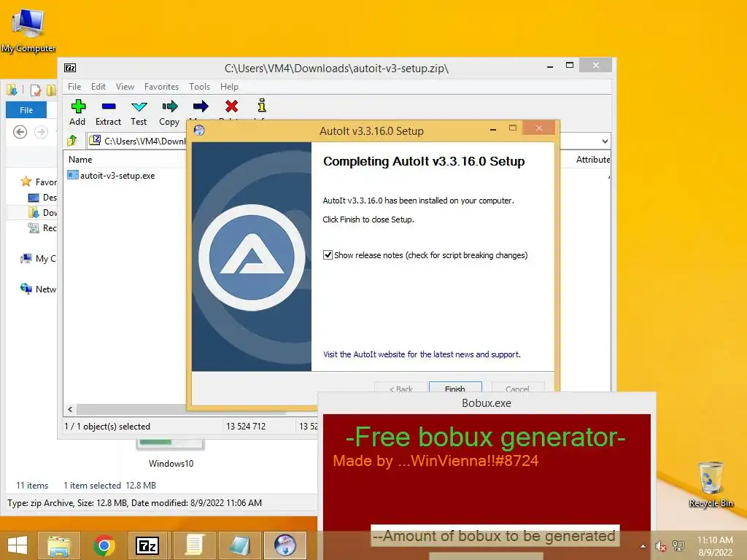Click the Extract icon in 7-Zip toolbar
This screenshot has width=747, height=560.
coord(108,106)
